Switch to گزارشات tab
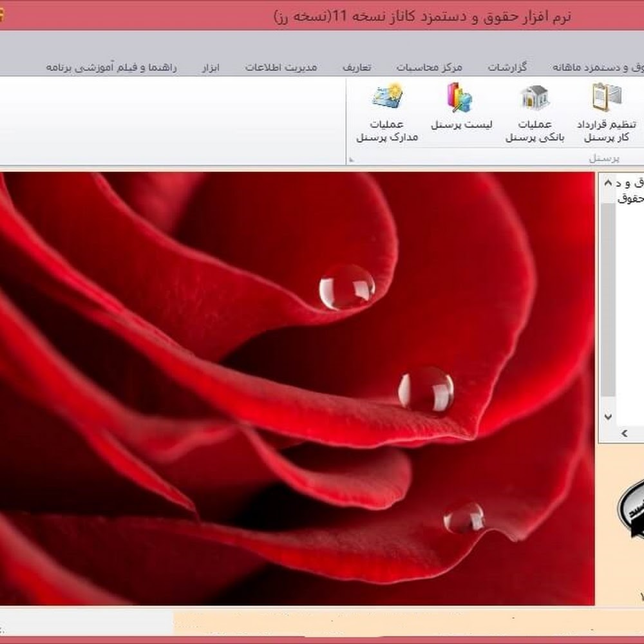The width and height of the screenshot is (644, 644). 507,68
